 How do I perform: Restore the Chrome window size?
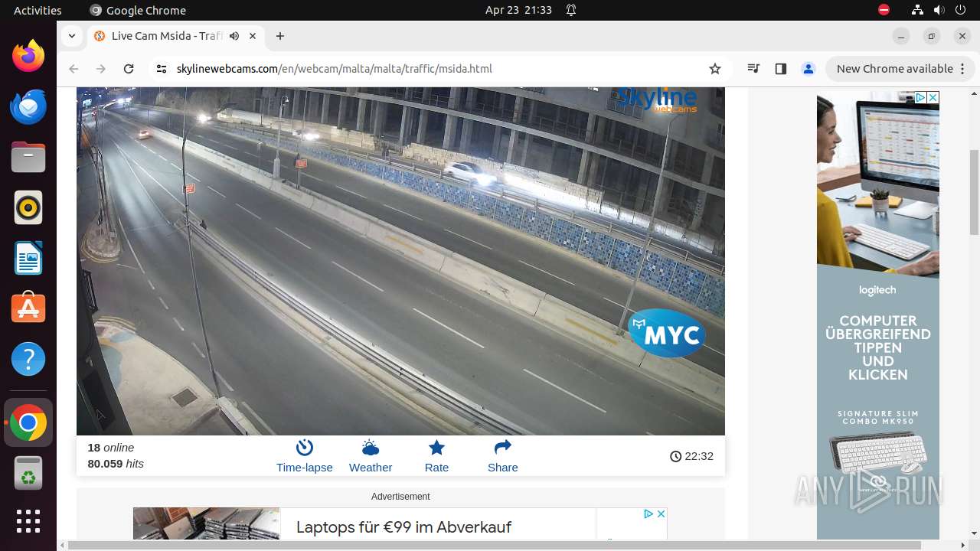pyautogui.click(x=932, y=36)
